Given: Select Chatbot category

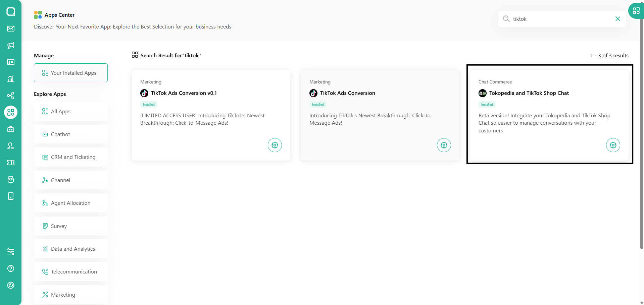Looking at the screenshot, I should click(71, 134).
